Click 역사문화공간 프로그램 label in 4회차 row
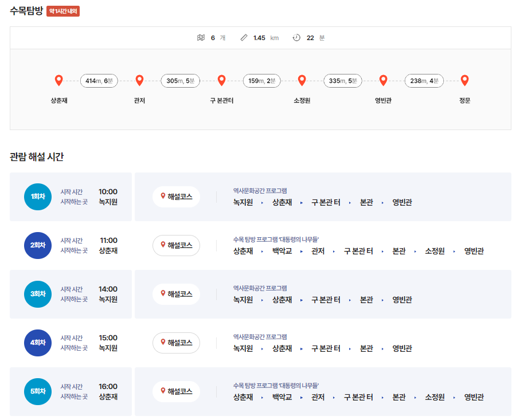Screen dimensions: 520x420 click(260, 337)
